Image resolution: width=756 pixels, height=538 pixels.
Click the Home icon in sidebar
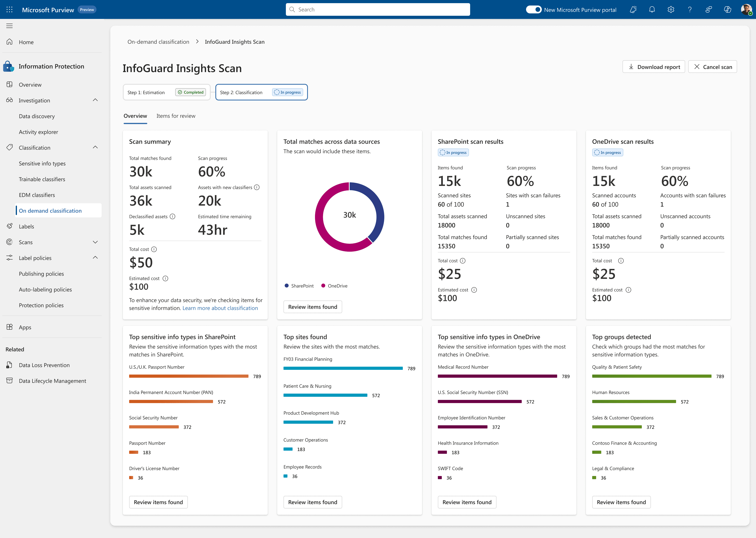coord(10,42)
